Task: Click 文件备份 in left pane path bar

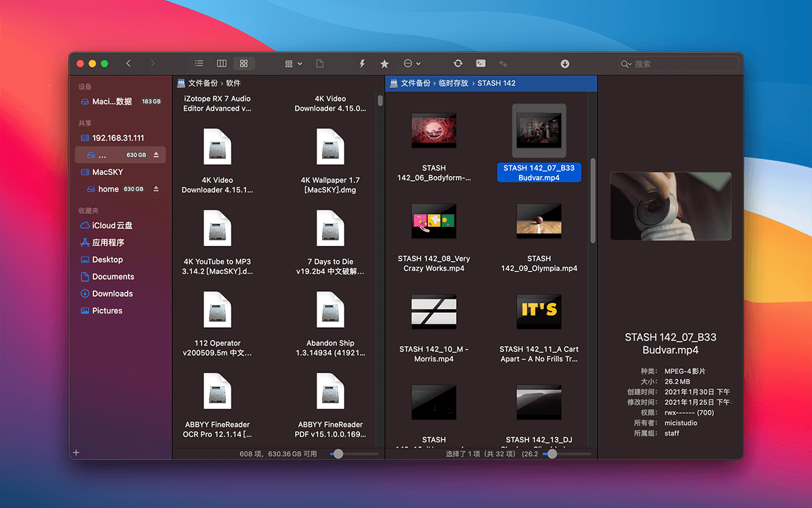Action: click(x=203, y=83)
